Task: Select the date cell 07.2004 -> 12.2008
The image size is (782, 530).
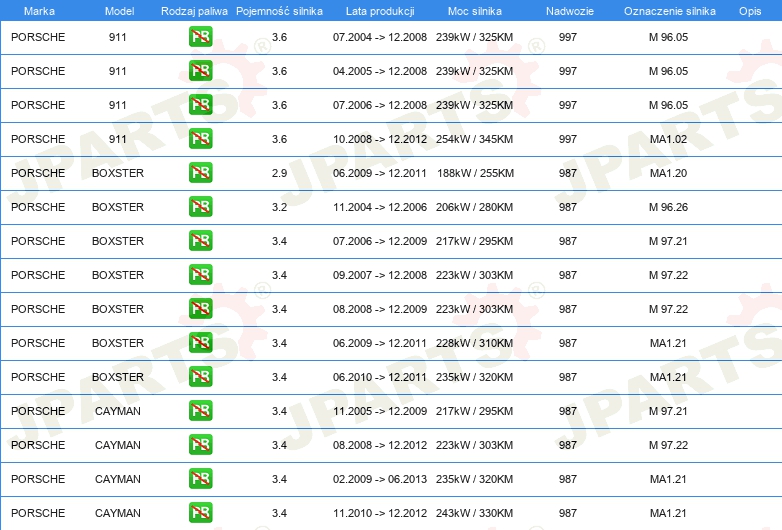Action: click(380, 37)
